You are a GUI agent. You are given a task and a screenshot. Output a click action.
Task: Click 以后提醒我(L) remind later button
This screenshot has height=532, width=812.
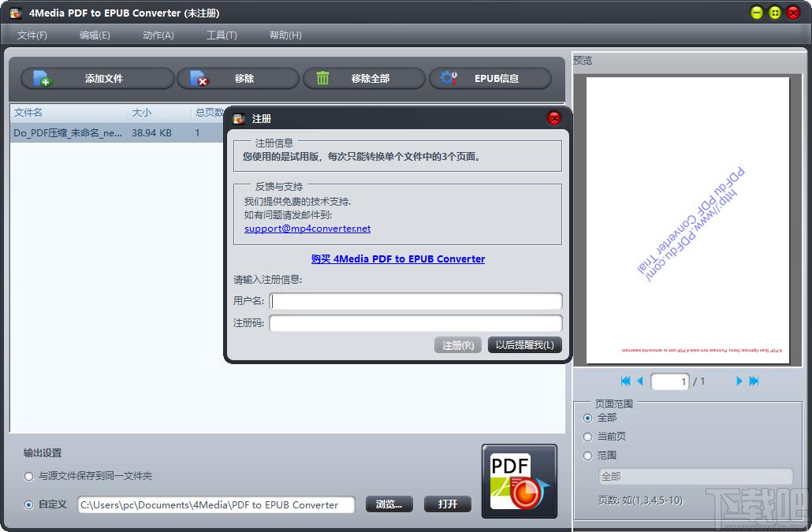[524, 345]
